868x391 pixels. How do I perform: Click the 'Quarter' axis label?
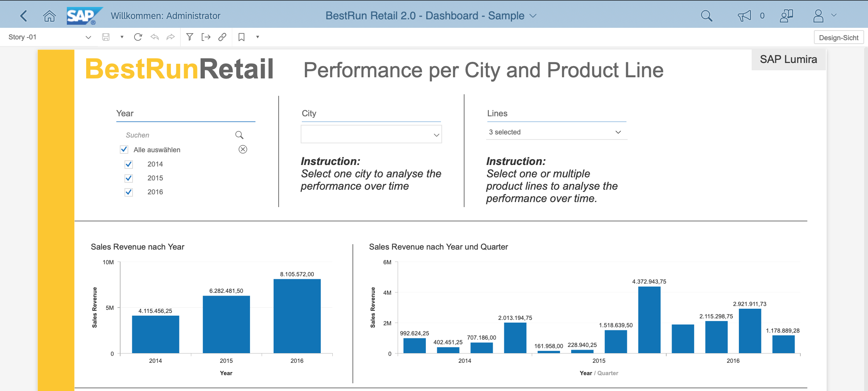[608, 373]
